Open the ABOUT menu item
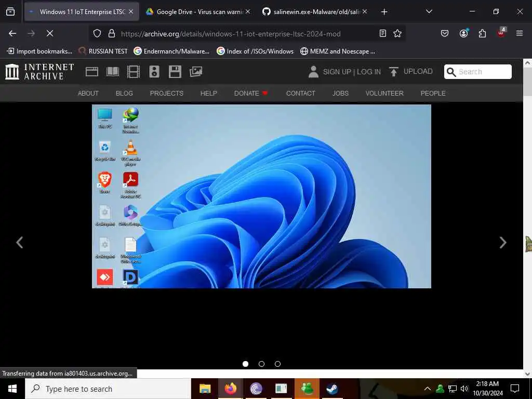Screen dimensions: 532x399 pos(88,93)
